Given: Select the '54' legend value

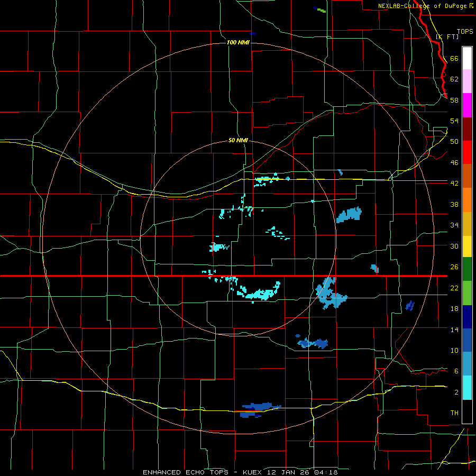Looking at the screenshot, I should [x=454, y=121].
